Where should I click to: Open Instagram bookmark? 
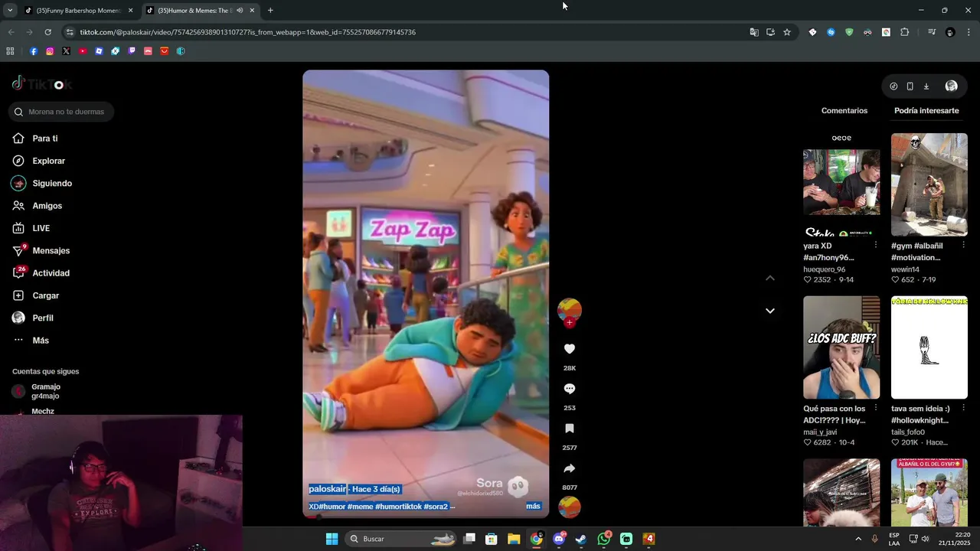50,51
